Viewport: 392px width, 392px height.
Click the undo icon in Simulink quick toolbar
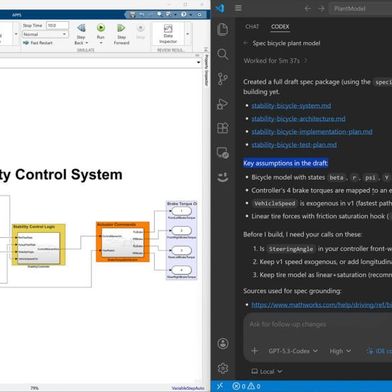click(142, 14)
